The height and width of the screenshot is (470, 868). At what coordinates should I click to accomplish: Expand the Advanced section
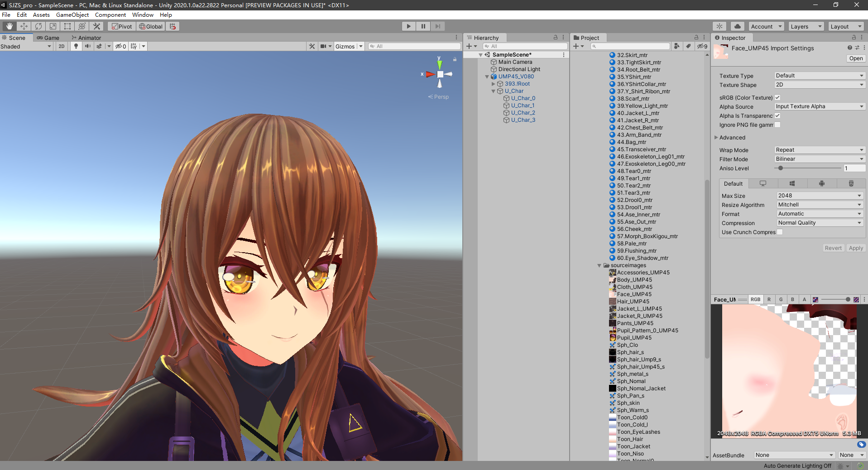716,138
